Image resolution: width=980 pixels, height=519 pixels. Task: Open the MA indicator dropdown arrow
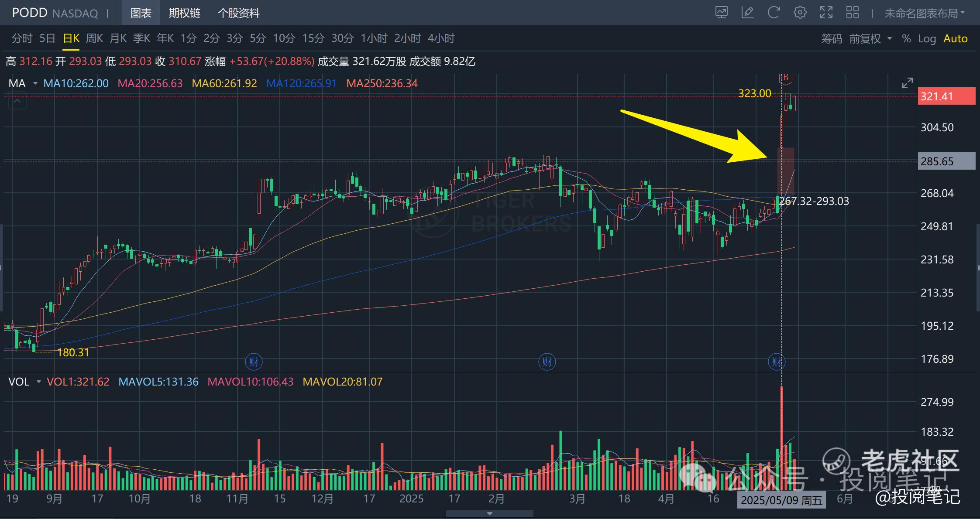click(35, 83)
